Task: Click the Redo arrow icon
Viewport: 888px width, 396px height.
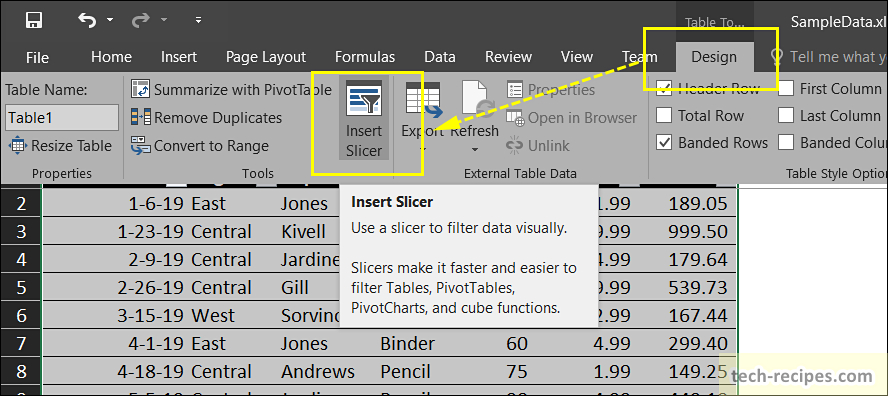Action: pos(140,20)
